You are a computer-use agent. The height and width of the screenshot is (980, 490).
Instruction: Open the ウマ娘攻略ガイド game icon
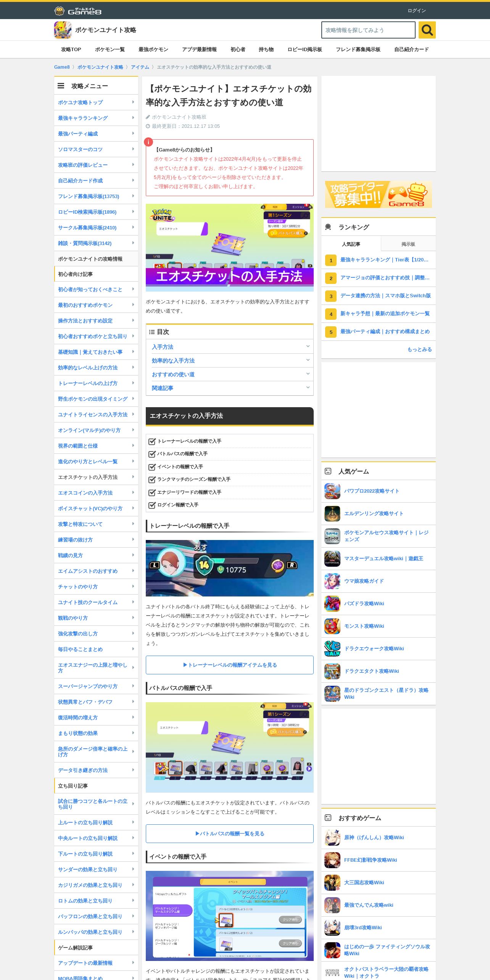pyautogui.click(x=332, y=581)
